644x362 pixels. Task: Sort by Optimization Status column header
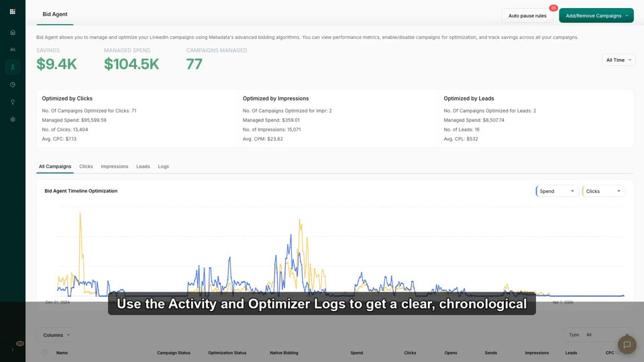coord(227,353)
